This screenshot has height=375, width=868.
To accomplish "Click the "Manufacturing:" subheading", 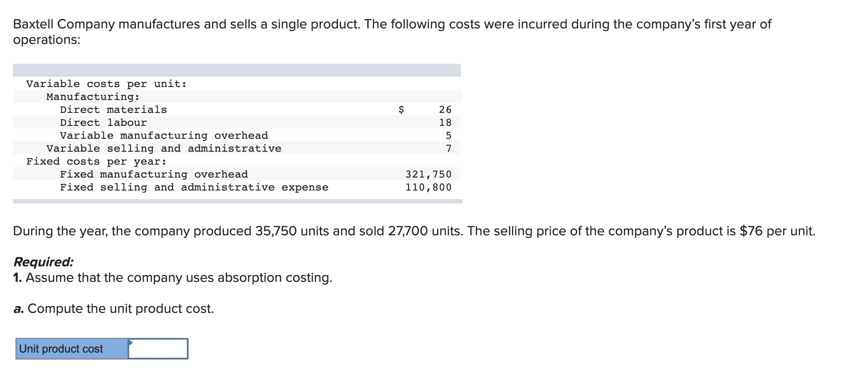I will (x=93, y=97).
